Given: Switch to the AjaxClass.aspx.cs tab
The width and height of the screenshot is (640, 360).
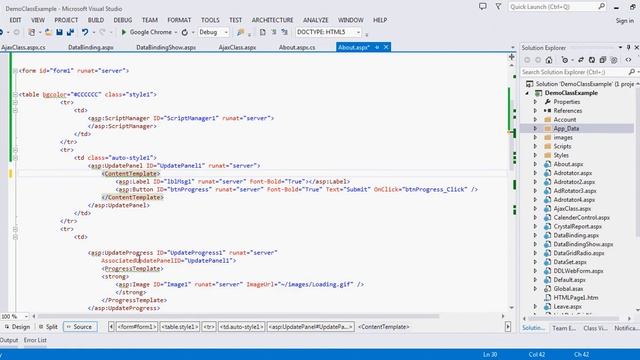Looking at the screenshot, I should 23,47.
